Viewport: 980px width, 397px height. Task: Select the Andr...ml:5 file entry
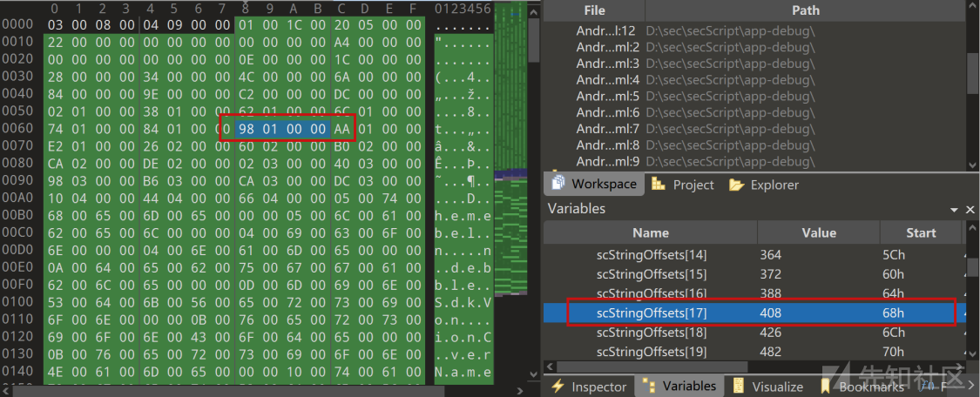point(608,96)
